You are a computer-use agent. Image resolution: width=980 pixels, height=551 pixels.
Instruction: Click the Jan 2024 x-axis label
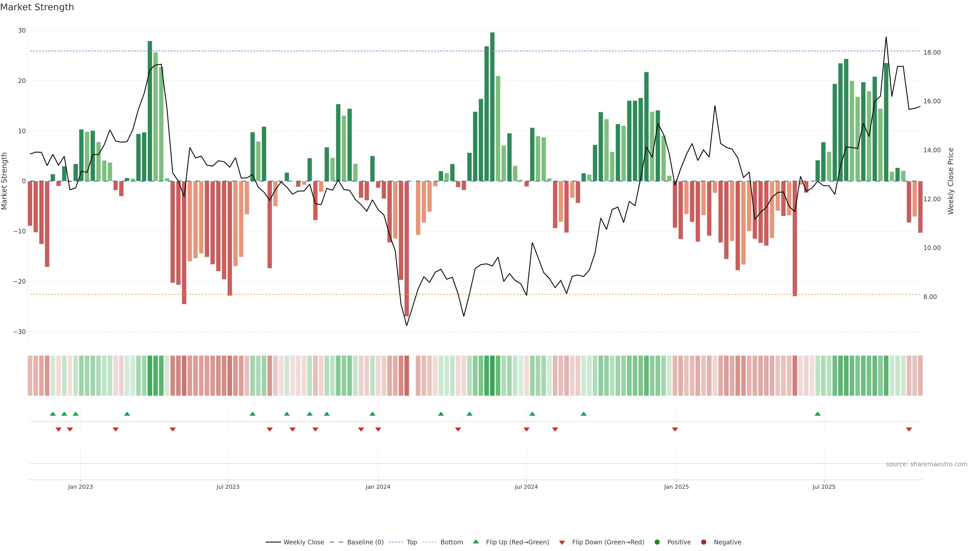coord(378,487)
